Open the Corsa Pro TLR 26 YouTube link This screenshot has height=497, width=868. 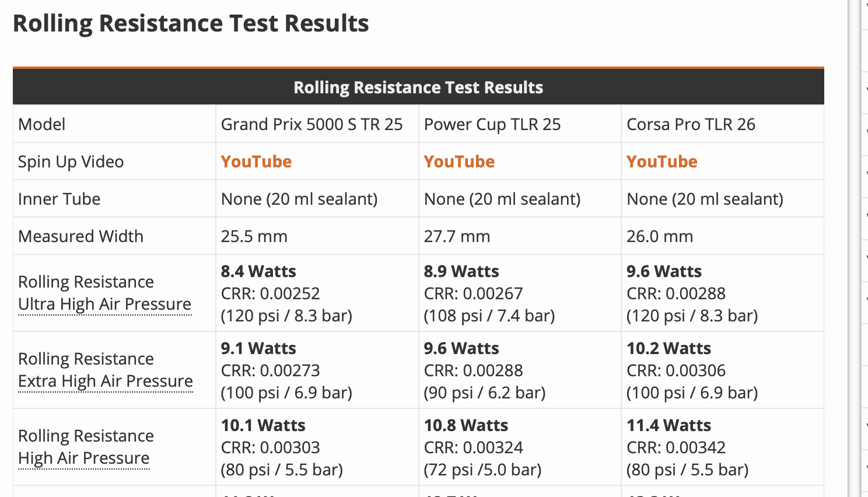[661, 162]
